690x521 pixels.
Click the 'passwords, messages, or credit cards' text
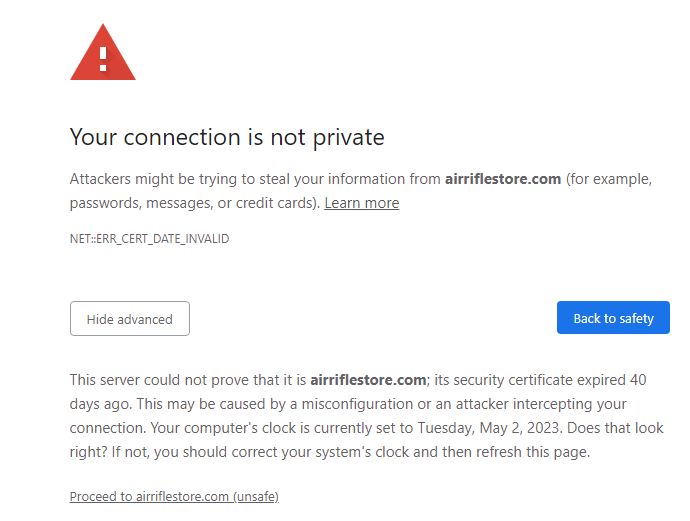[x=193, y=203]
